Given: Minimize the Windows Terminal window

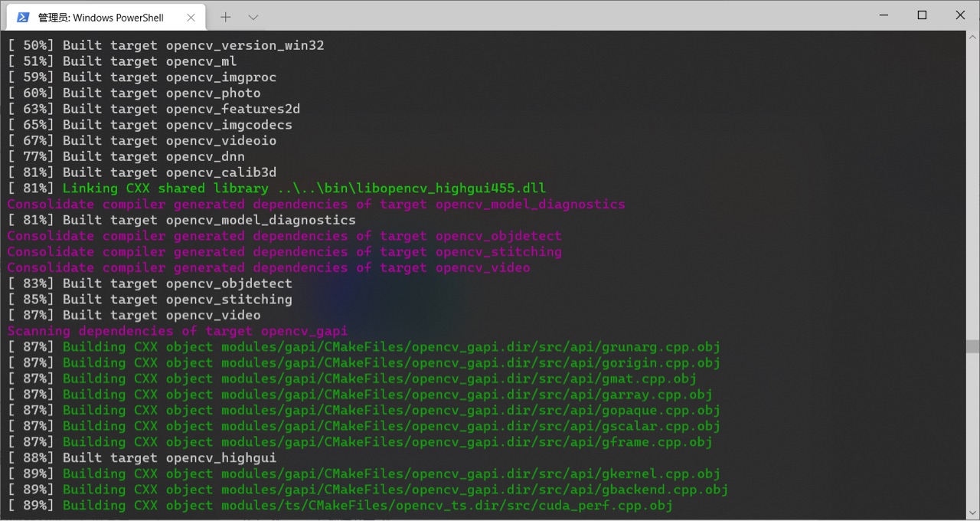Looking at the screenshot, I should click(x=884, y=15).
